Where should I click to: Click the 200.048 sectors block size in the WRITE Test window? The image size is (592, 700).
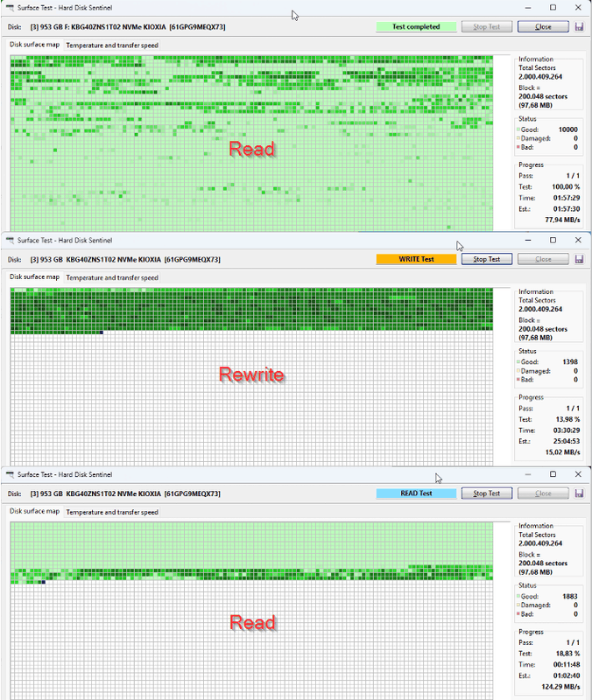pyautogui.click(x=543, y=329)
